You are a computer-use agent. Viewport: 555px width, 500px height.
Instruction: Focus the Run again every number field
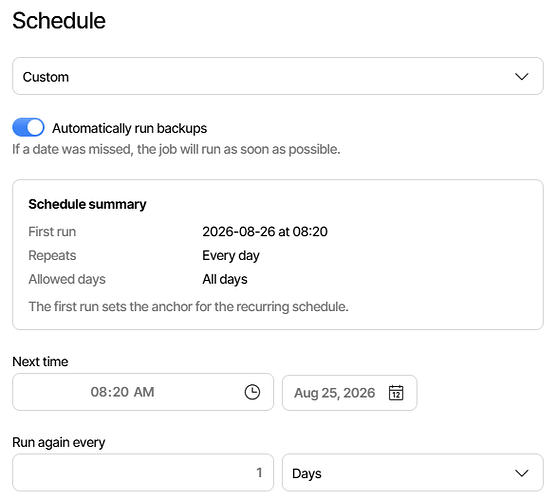pyautogui.click(x=143, y=473)
